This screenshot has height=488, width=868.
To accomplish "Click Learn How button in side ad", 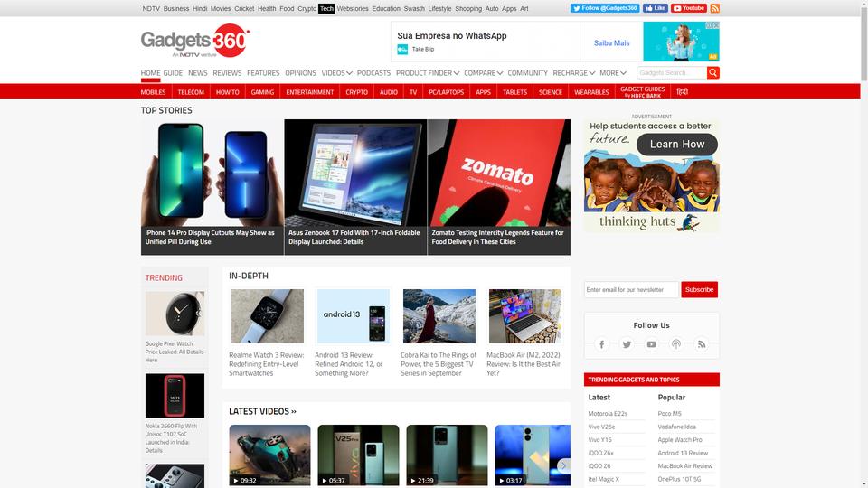I will [677, 144].
